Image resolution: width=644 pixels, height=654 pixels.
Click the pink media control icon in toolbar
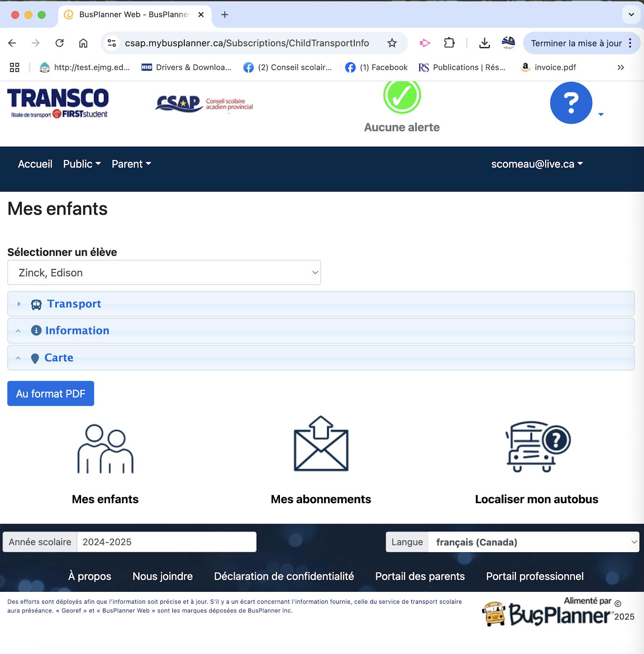[x=425, y=43]
